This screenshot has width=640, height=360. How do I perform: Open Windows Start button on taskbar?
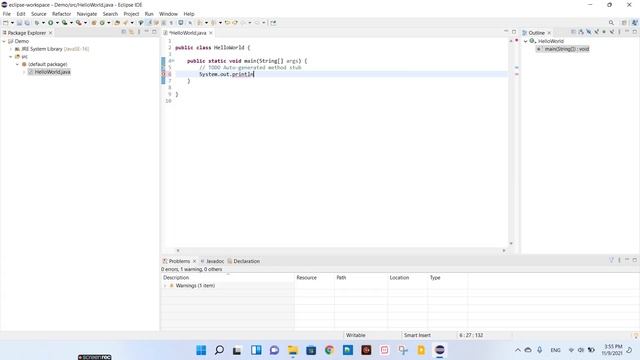[201, 350]
